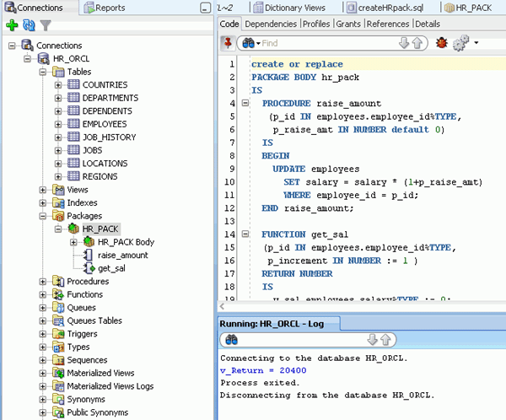Click find-previous up arrow in log search
The image size is (506, 420).
pos(385,339)
